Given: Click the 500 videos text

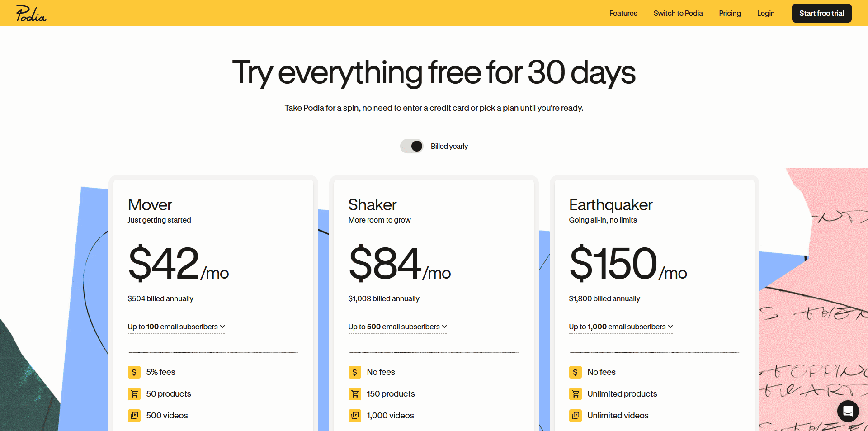Looking at the screenshot, I should (167, 416).
